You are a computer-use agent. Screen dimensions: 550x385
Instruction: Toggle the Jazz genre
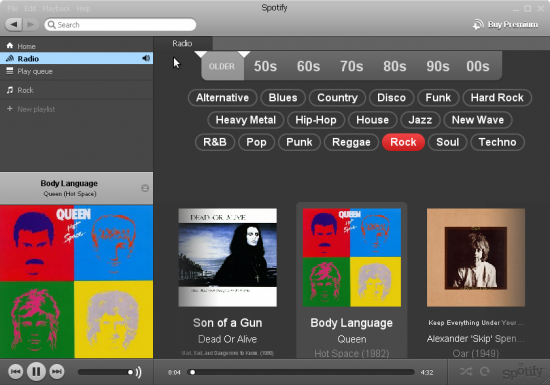tap(420, 120)
